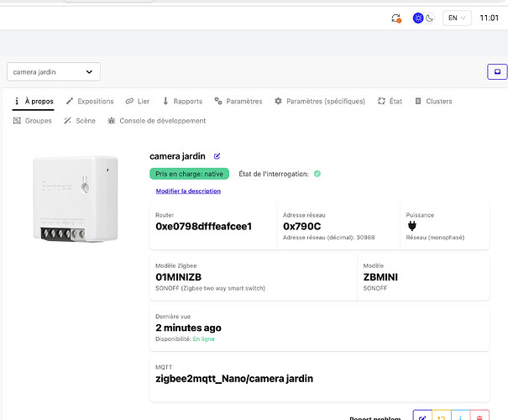Click the blue interview info button
Image resolution: width=508 pixels, height=420 pixels.
click(460, 415)
